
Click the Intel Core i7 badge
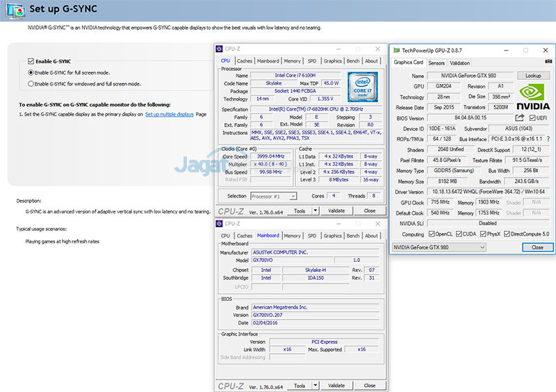tap(362, 88)
